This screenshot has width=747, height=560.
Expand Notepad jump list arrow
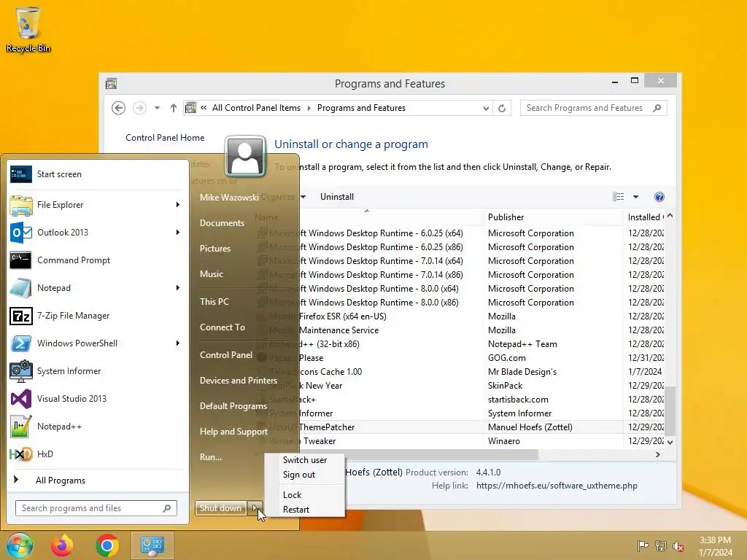[177, 287]
